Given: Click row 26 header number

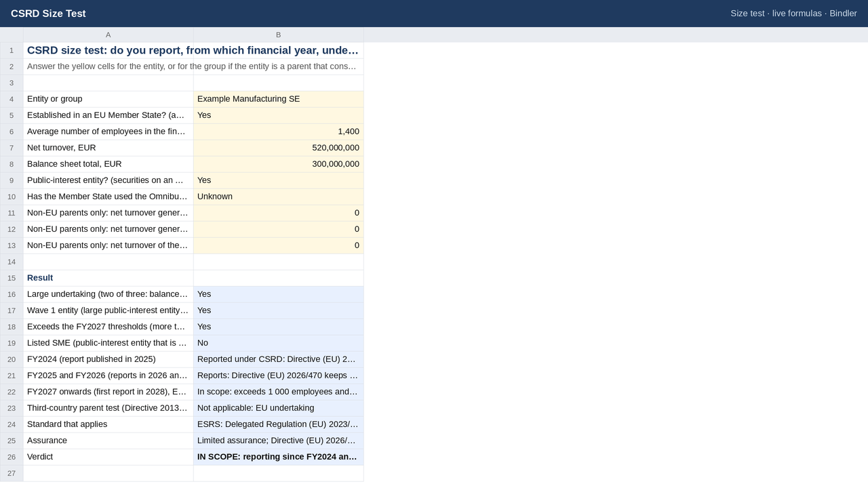Looking at the screenshot, I should 12,457.
